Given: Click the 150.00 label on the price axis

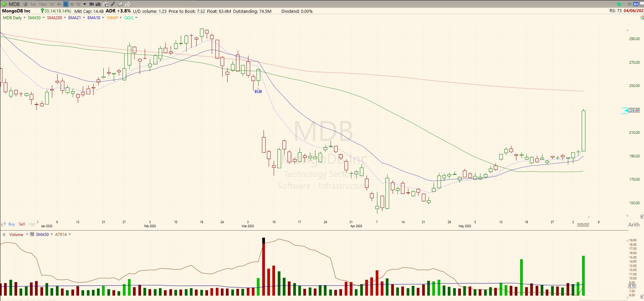Looking at the screenshot, I should (634, 203).
